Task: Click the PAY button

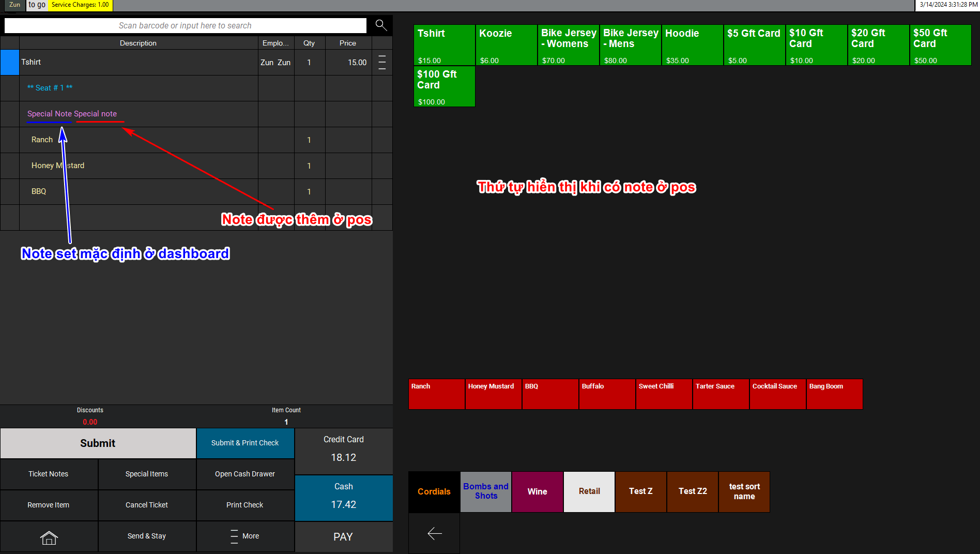Action: pyautogui.click(x=343, y=537)
